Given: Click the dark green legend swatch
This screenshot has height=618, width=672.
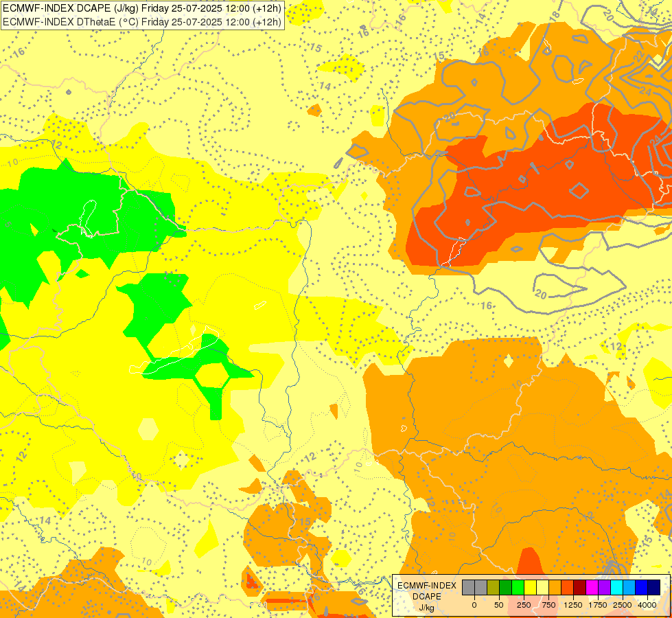Looking at the screenshot, I should coord(506,588).
